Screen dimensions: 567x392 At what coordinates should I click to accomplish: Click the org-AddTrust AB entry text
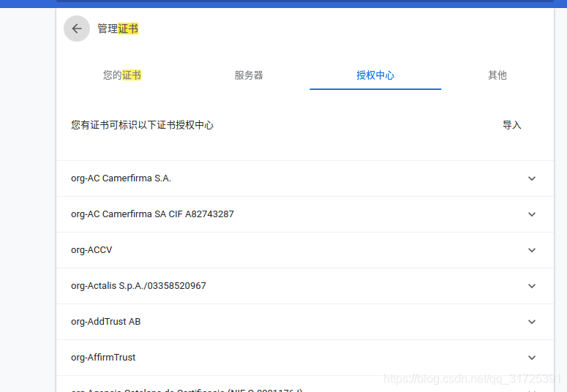coord(105,322)
